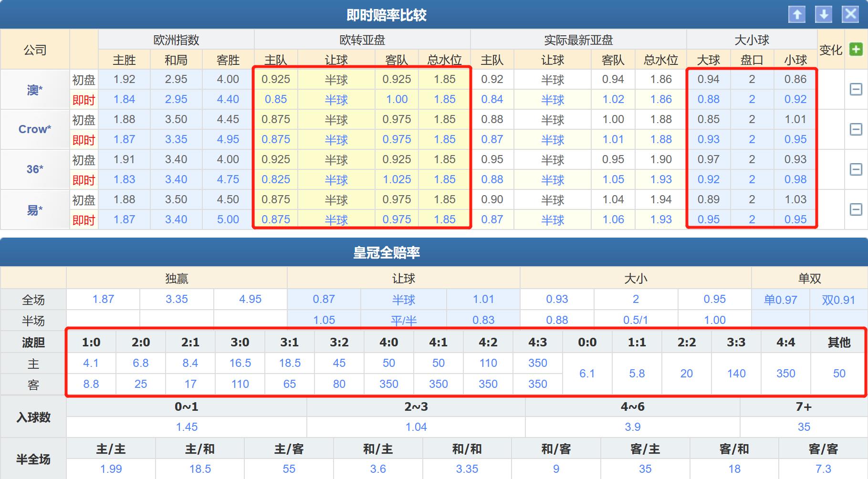The width and height of the screenshot is (868, 479).
Task: Click 易* 即时 away win odds 5.00
Action: tap(228, 219)
